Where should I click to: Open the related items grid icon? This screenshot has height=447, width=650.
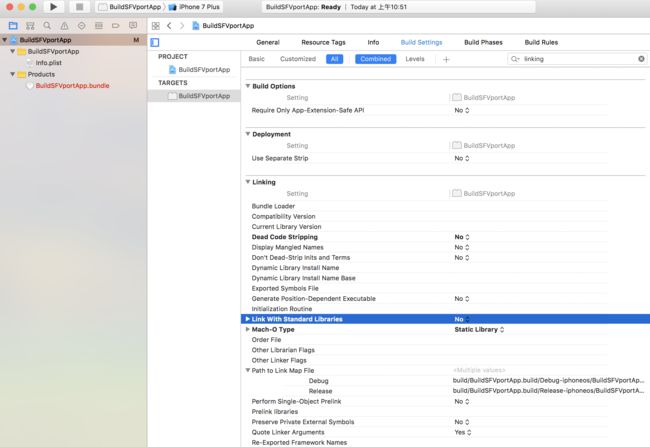pyautogui.click(x=155, y=26)
